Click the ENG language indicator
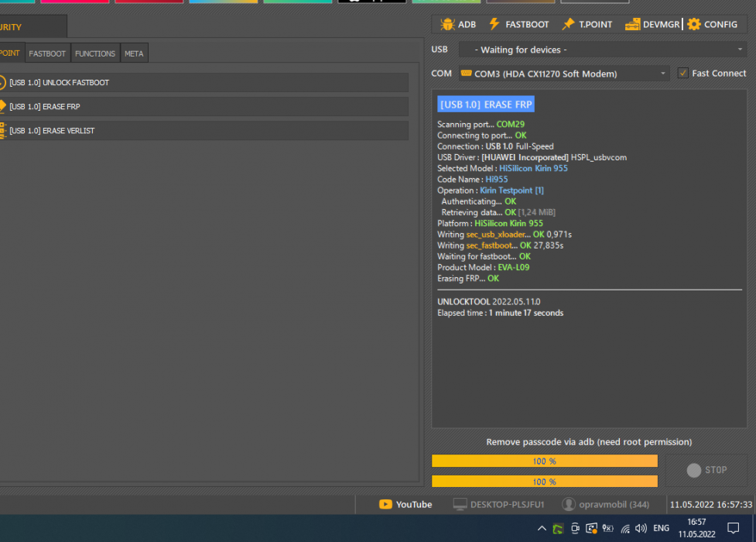Viewport: 756px width, 542px height. click(661, 528)
